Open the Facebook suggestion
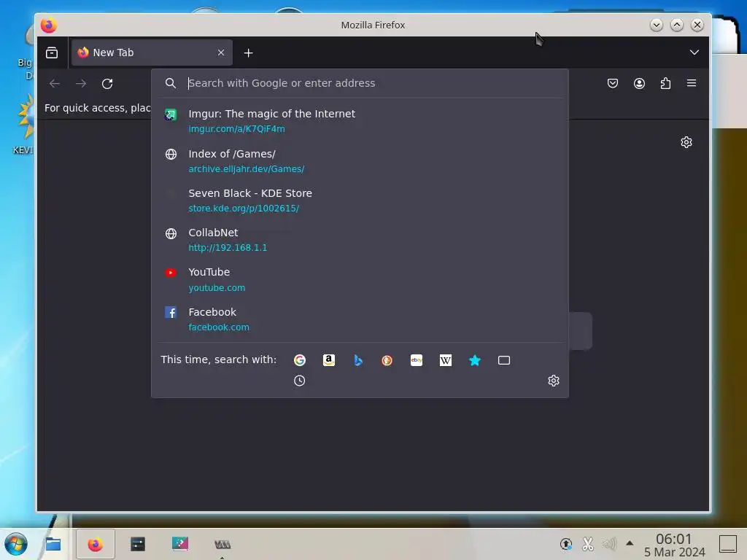The image size is (747, 560). (360, 319)
